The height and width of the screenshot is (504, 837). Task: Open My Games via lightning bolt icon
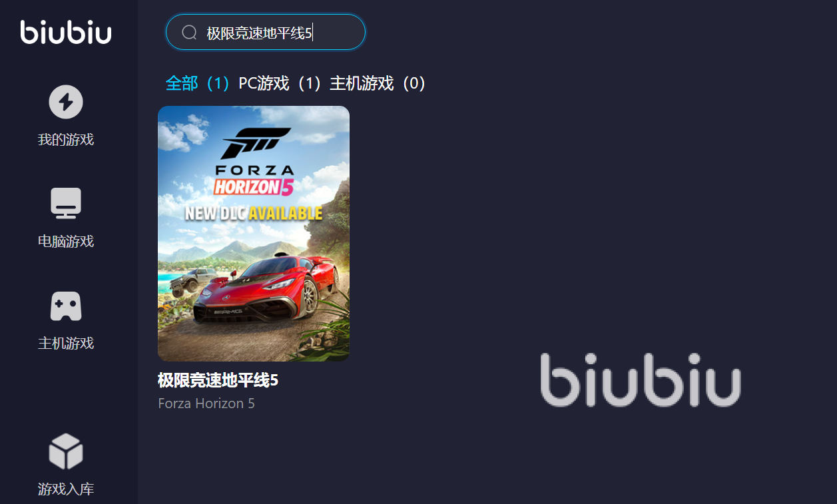pyautogui.click(x=66, y=102)
